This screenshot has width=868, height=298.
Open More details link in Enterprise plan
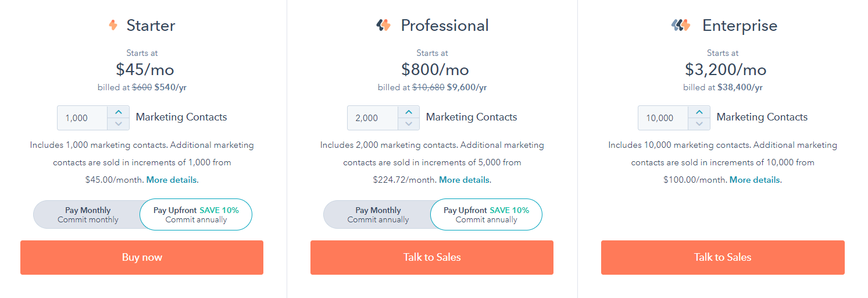pyautogui.click(x=755, y=180)
